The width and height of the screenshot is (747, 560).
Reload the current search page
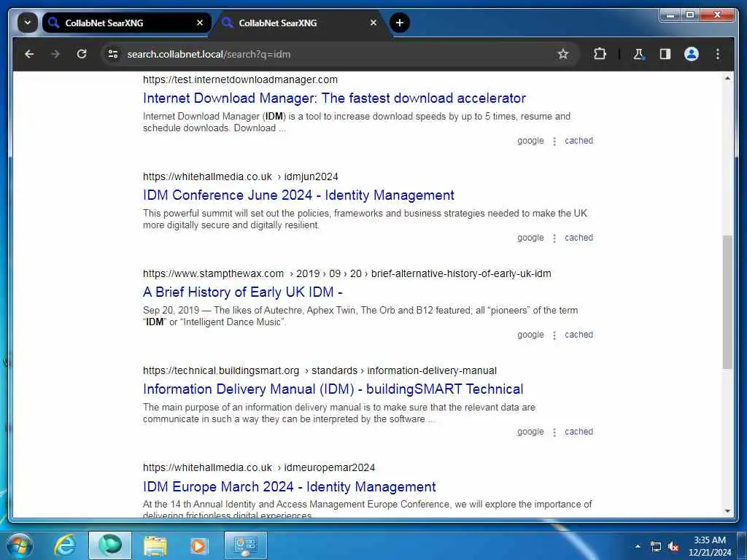[x=82, y=54]
